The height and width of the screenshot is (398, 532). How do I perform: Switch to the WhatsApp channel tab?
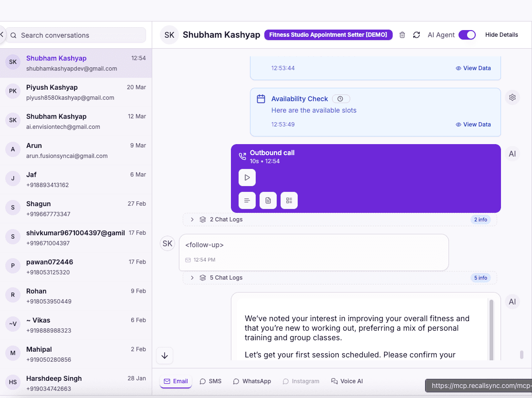pos(252,381)
